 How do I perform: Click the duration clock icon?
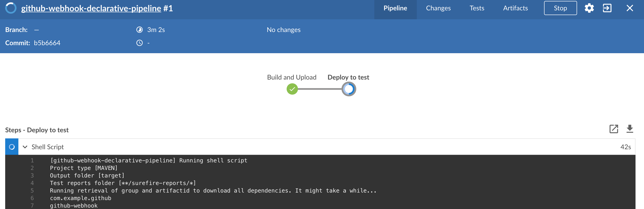click(139, 30)
